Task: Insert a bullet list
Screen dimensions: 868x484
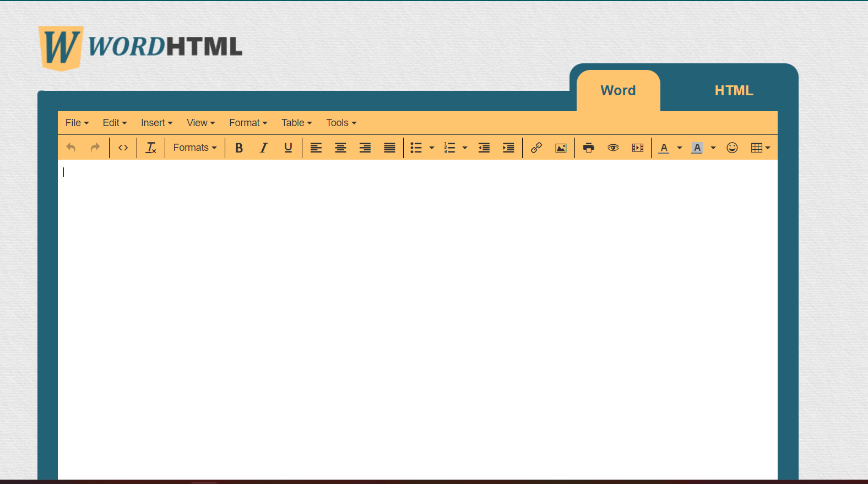Action: coord(416,148)
